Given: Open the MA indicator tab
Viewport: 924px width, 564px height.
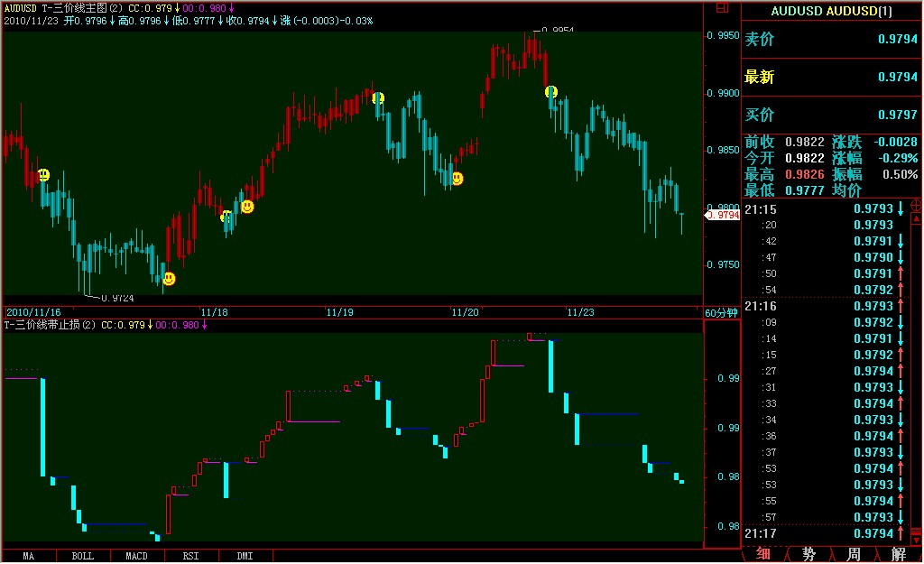Looking at the screenshot, I should (28, 556).
